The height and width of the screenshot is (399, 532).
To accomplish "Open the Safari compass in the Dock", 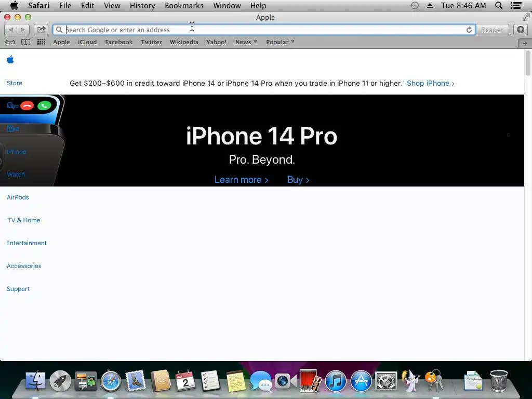I will [111, 381].
